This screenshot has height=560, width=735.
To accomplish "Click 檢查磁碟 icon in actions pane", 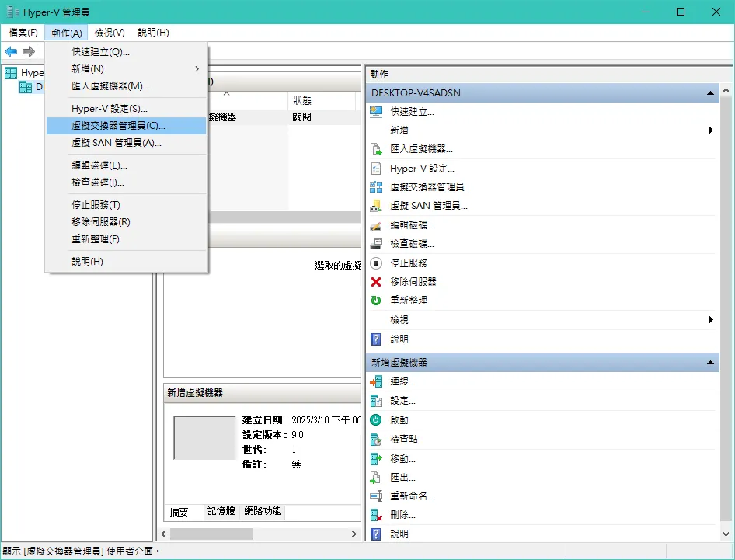I will pos(376,244).
